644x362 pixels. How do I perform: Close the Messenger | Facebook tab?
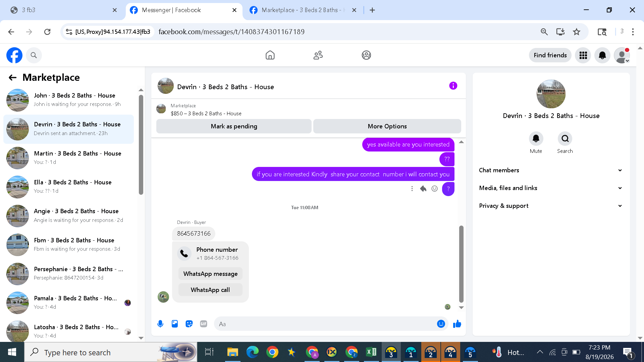[234, 10]
